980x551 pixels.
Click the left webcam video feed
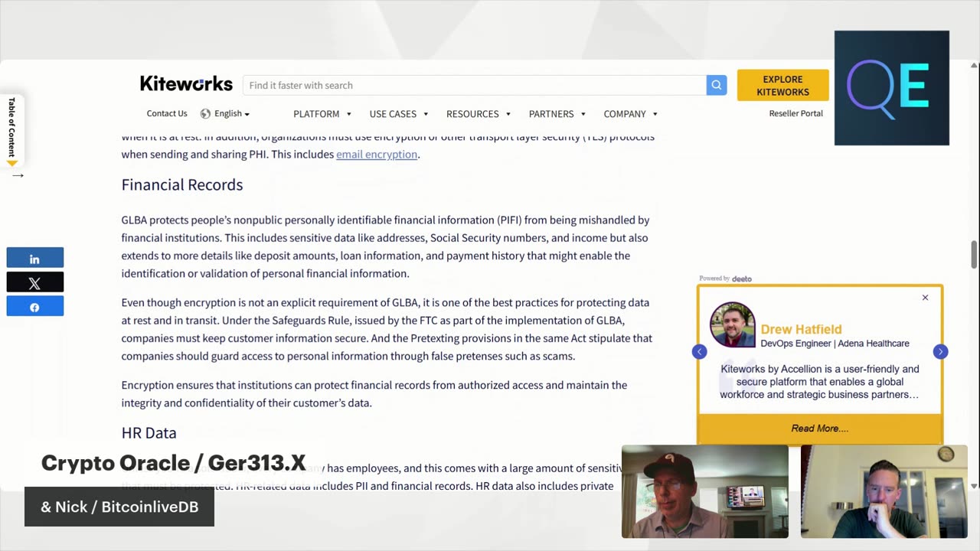point(704,491)
